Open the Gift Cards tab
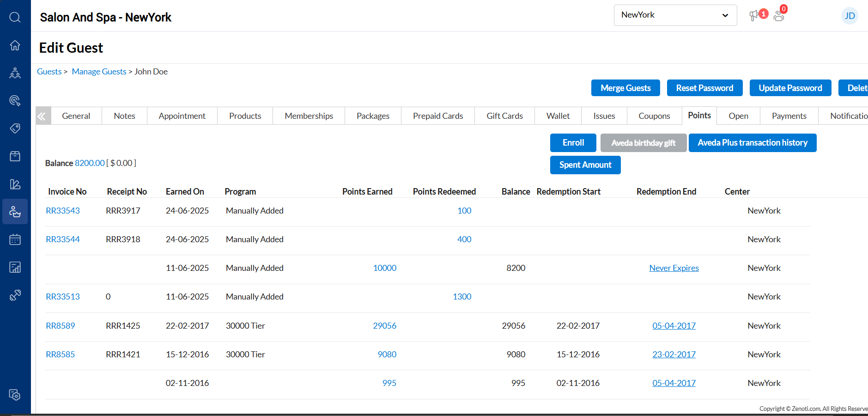The width and height of the screenshot is (868, 416). [x=504, y=116]
